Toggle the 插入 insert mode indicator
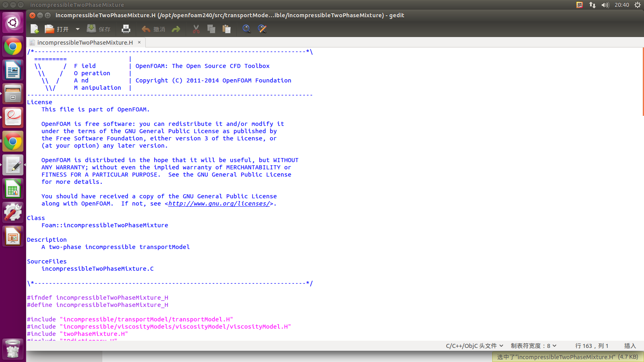644x362 pixels. tap(630, 346)
